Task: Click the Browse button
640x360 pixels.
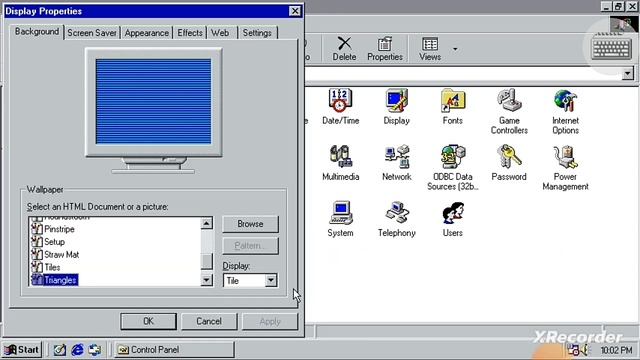Action: coord(250,224)
